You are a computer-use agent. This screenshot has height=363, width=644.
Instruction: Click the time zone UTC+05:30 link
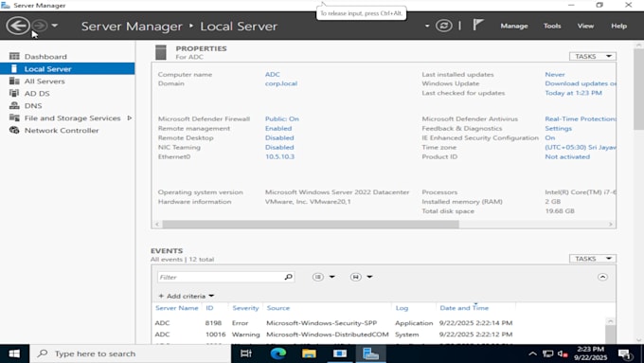click(581, 147)
